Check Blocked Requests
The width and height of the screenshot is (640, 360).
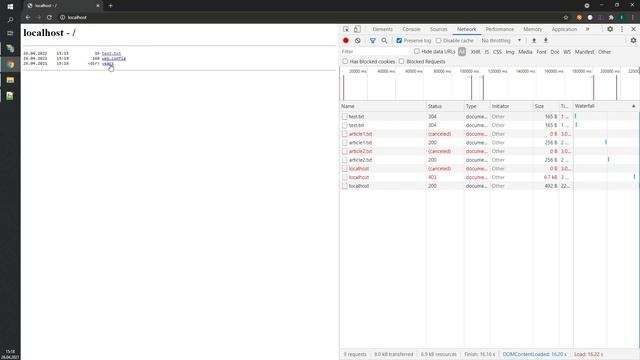pyautogui.click(x=402, y=61)
